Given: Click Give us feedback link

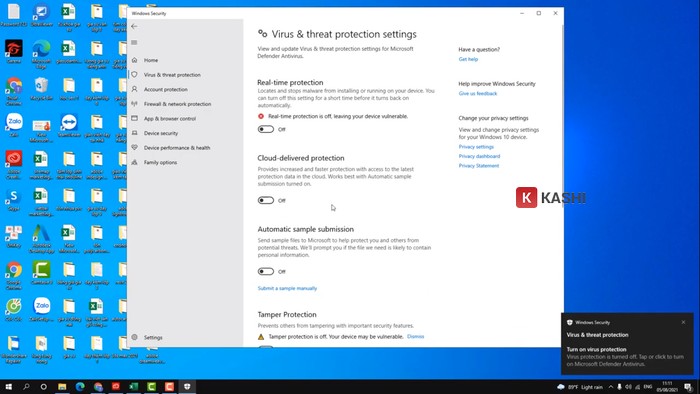Looking at the screenshot, I should click(x=478, y=94).
